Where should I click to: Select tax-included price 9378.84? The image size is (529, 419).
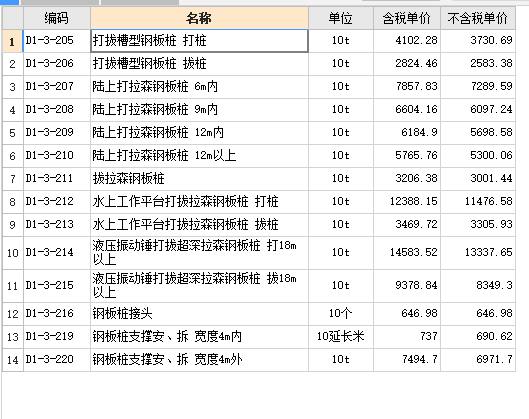407,286
